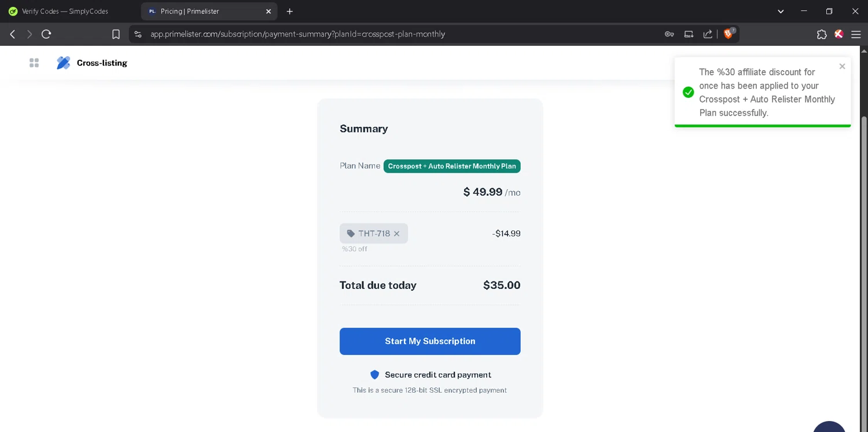Click the -$14.99 discount value

click(x=506, y=233)
